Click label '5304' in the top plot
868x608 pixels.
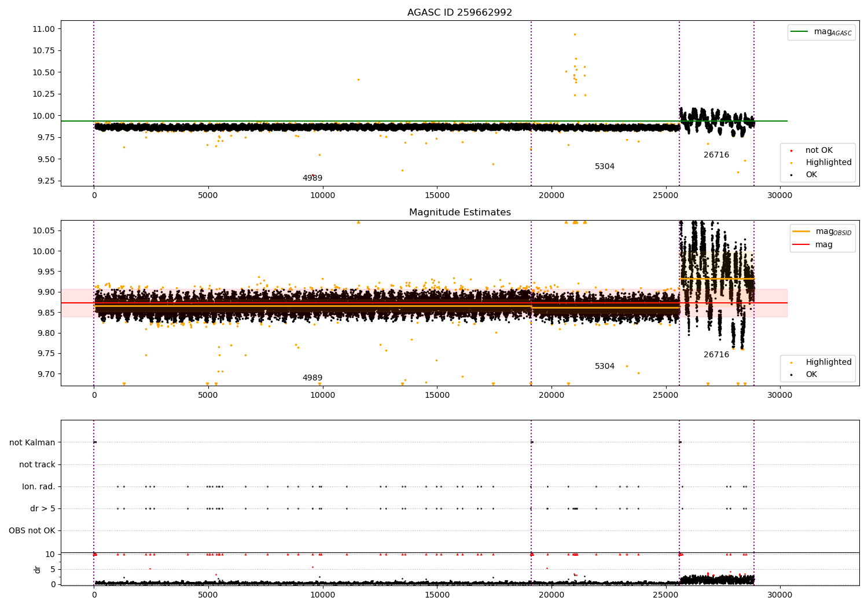[605, 167]
